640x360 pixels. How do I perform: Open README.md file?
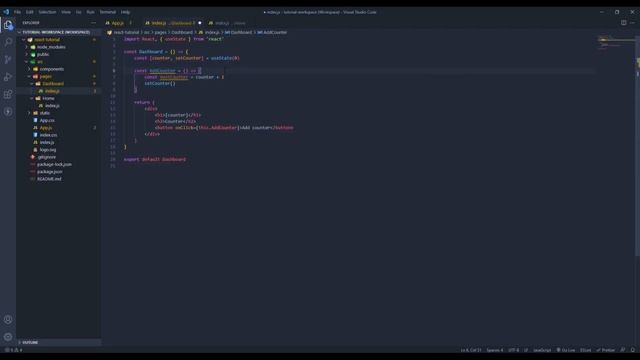[x=58, y=179]
